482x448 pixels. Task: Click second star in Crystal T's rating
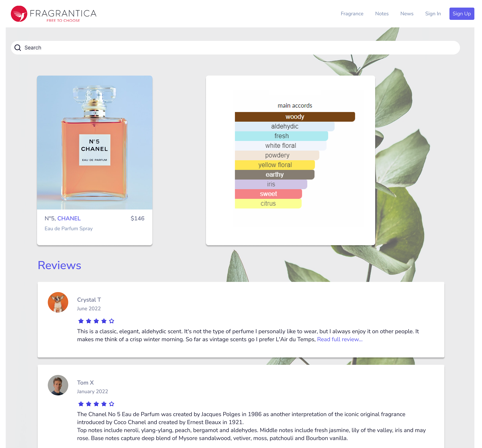click(x=89, y=321)
